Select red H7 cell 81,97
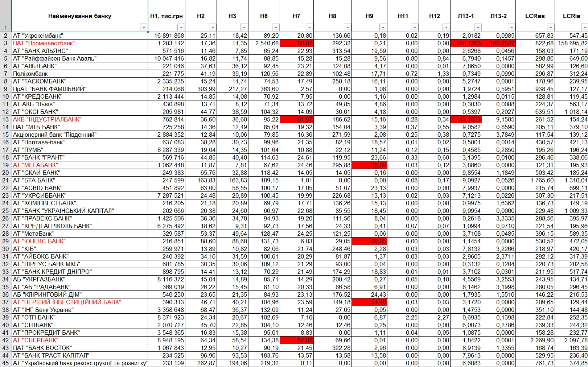The width and height of the screenshot is (588, 367). (x=296, y=119)
